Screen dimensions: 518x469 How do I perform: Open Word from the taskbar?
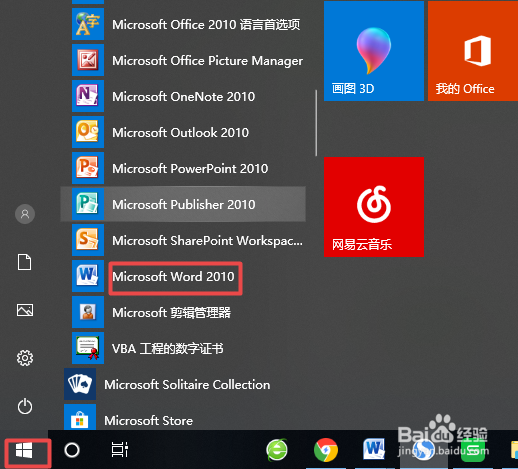pos(374,449)
